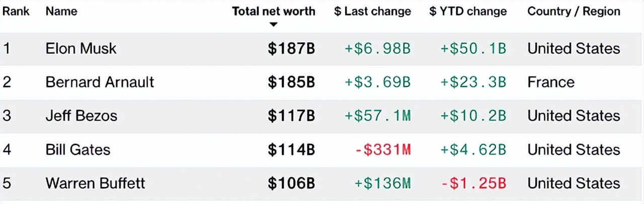Click the sort arrow under Total net worth

[273, 24]
